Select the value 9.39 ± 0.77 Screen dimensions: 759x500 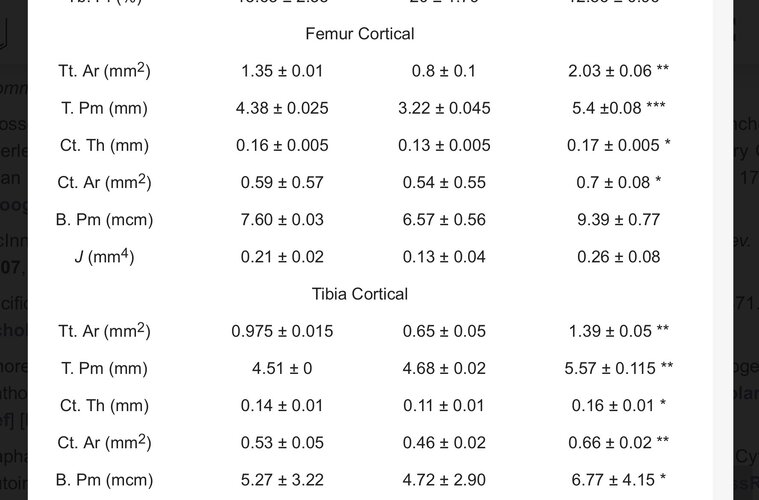(619, 220)
